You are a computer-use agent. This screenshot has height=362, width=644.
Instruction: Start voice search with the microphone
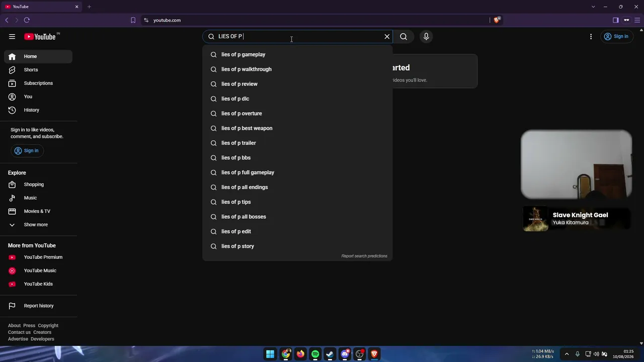pos(426,36)
